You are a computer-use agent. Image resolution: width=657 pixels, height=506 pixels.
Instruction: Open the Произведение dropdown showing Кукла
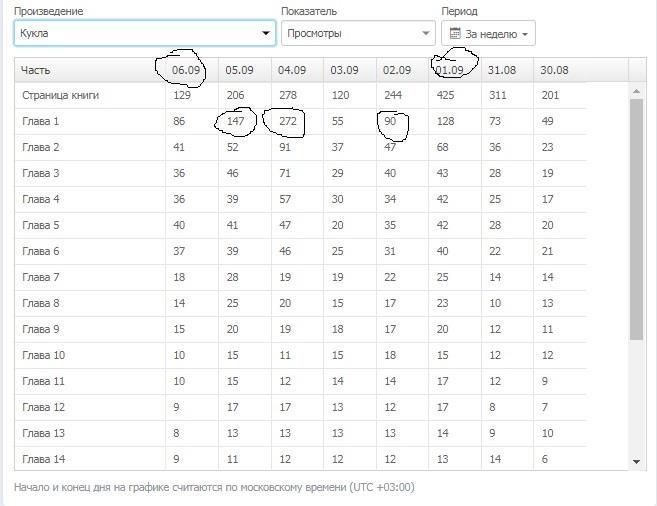(145, 33)
